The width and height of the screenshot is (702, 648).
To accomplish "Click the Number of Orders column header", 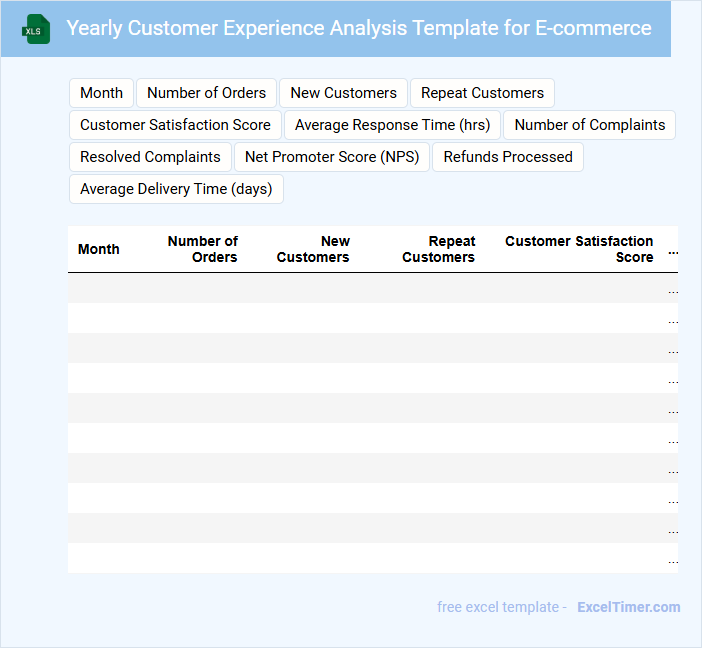I will pos(203,249).
